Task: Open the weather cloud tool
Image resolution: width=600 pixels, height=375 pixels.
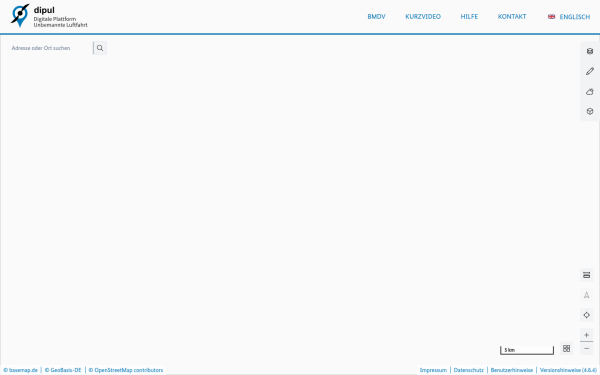Action: click(x=590, y=91)
